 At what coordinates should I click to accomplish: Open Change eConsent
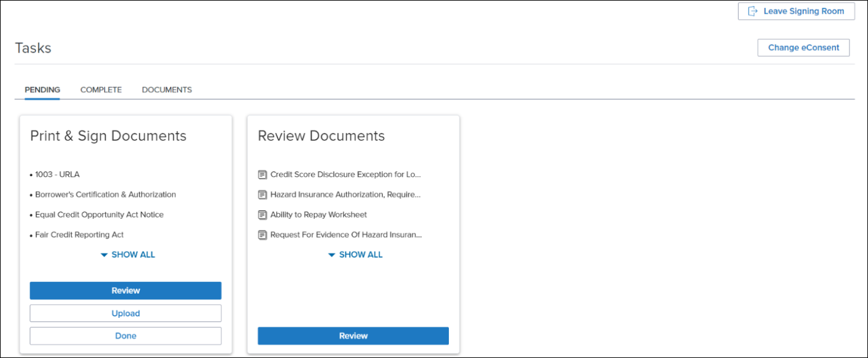click(x=803, y=48)
